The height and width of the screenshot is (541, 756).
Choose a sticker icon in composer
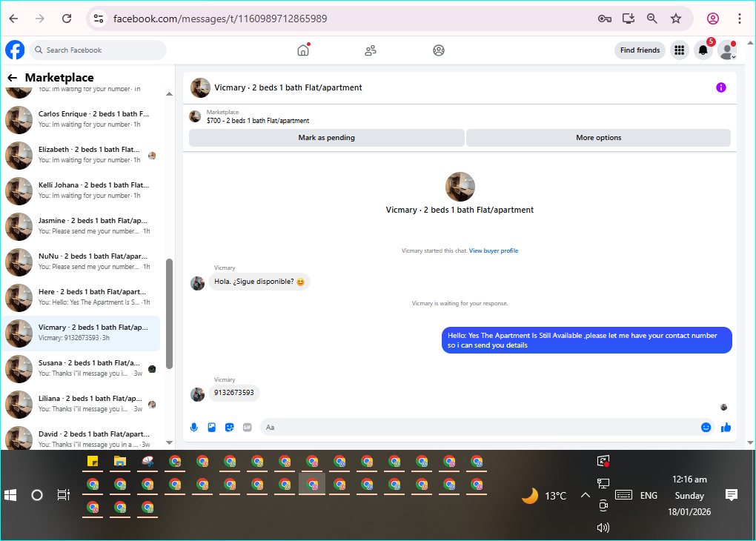230,427
